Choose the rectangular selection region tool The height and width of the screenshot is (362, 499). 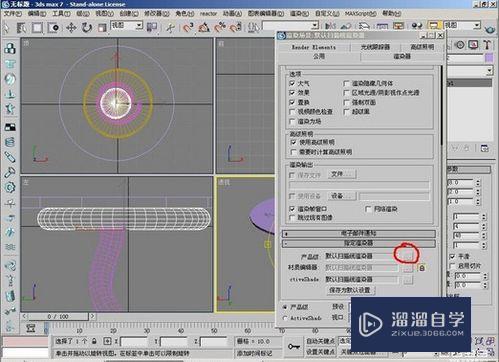(37, 27)
